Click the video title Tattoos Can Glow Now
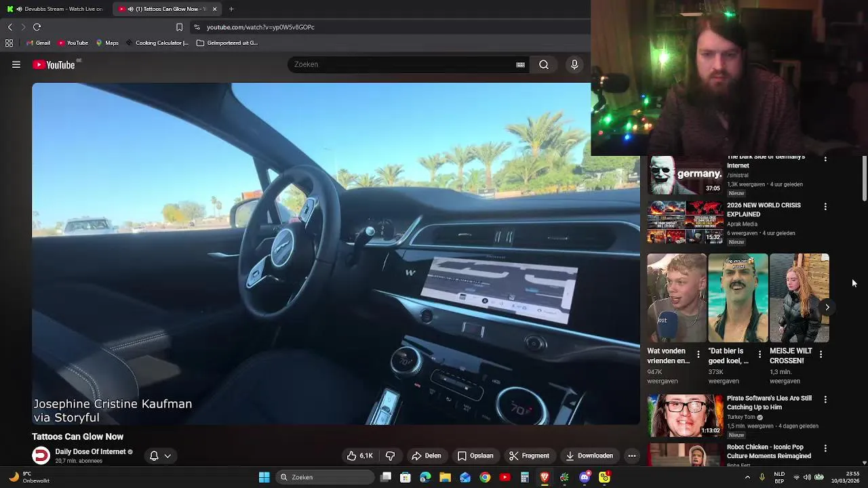 click(x=77, y=436)
